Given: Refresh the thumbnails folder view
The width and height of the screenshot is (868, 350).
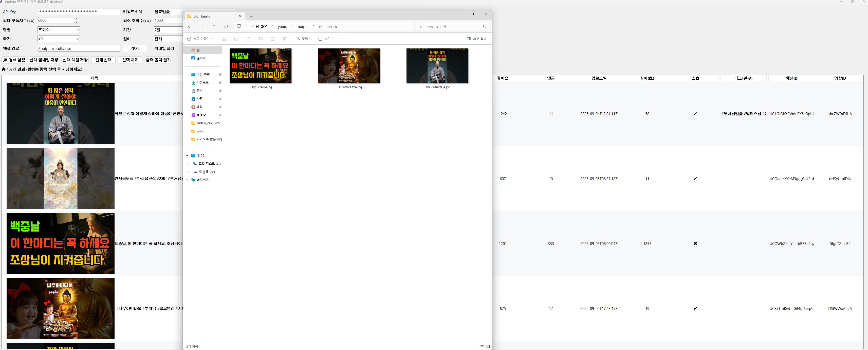Looking at the screenshot, I should coord(226,26).
